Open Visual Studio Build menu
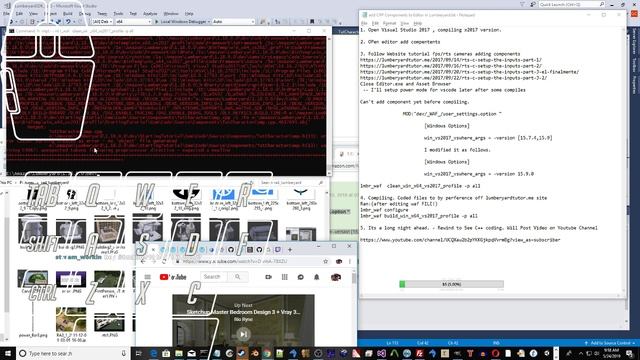The width and height of the screenshot is (640, 360). [68, 13]
